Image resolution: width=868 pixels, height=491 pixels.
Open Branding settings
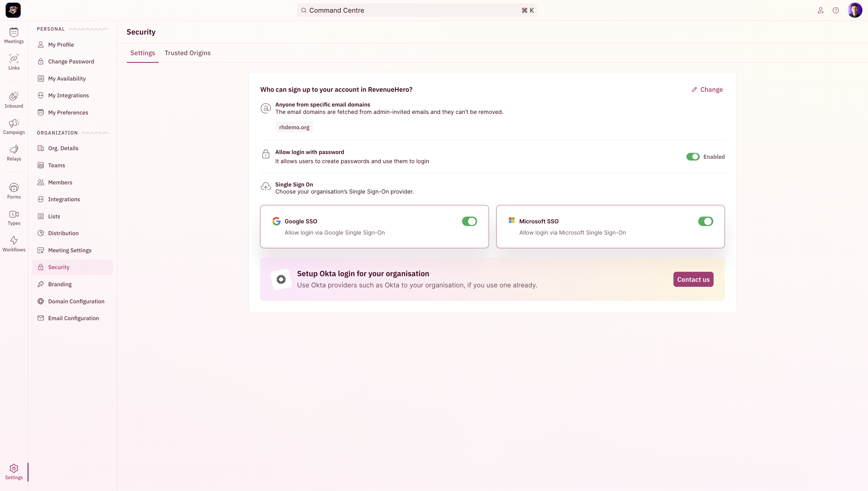pos(73,284)
